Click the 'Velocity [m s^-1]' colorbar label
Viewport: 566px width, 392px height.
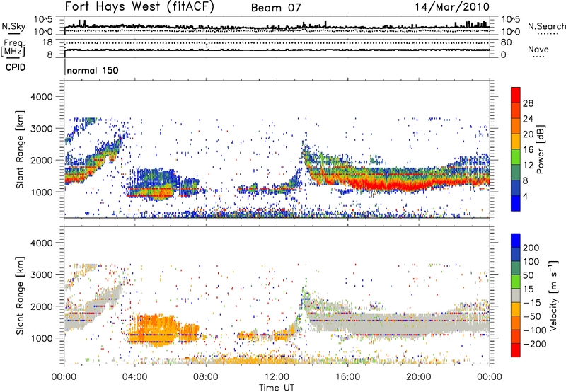click(x=554, y=295)
